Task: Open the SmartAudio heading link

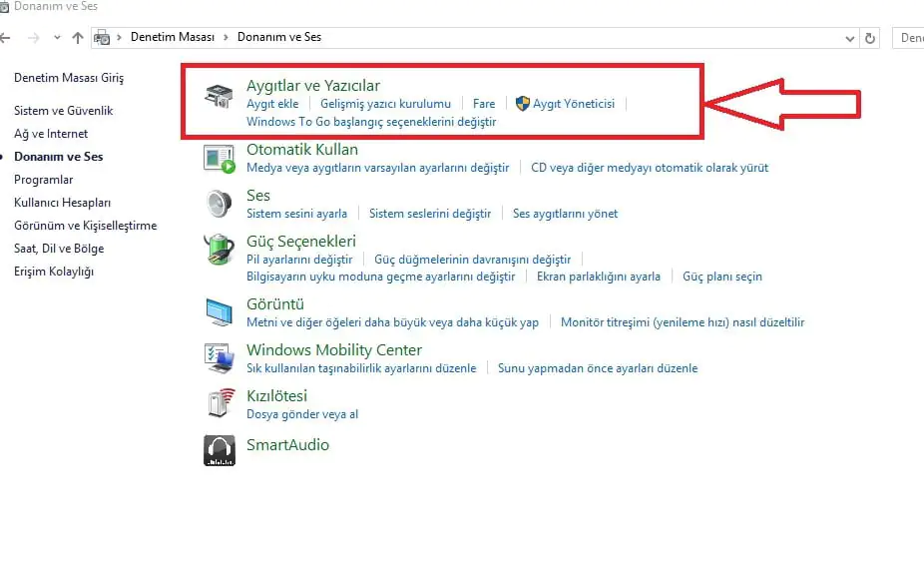Action: point(287,445)
